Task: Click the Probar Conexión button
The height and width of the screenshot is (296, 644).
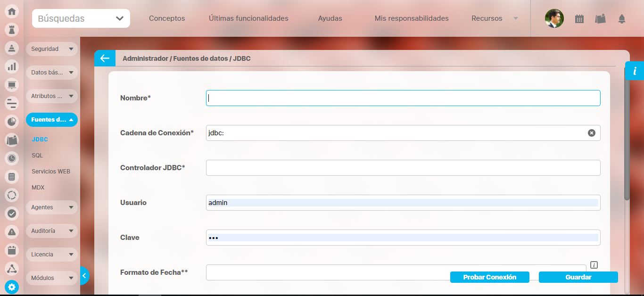Action: click(x=490, y=277)
